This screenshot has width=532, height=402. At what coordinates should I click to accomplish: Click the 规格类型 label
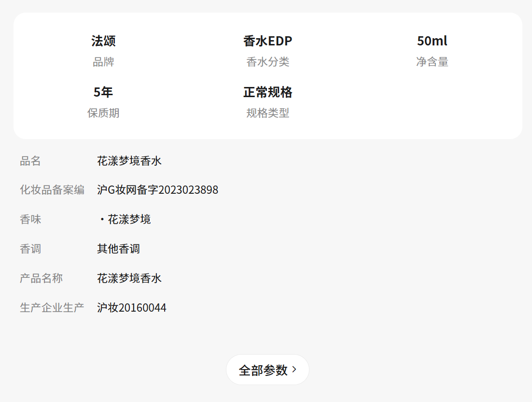pyautogui.click(x=267, y=113)
